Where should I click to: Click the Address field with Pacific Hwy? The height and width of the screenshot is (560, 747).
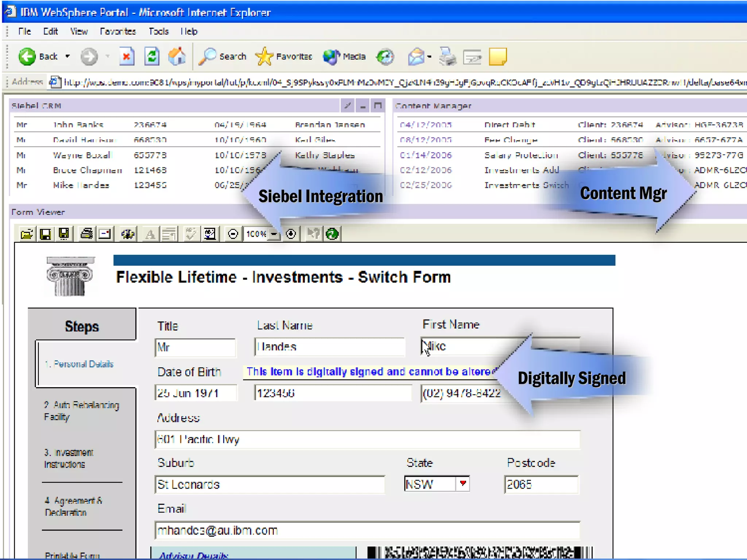(367, 439)
